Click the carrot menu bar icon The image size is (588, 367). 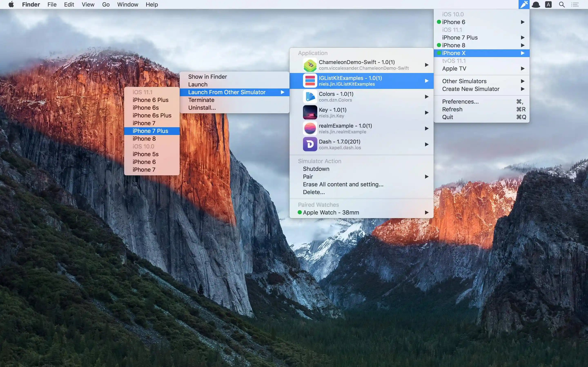[x=524, y=4]
